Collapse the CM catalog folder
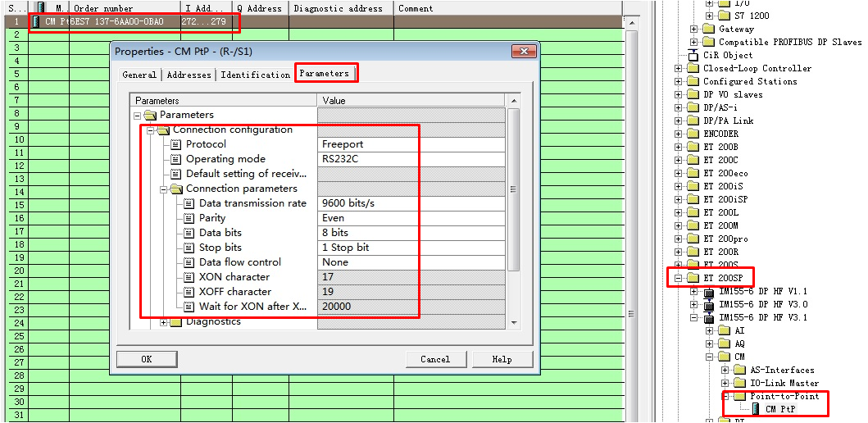868x423 pixels. click(710, 357)
